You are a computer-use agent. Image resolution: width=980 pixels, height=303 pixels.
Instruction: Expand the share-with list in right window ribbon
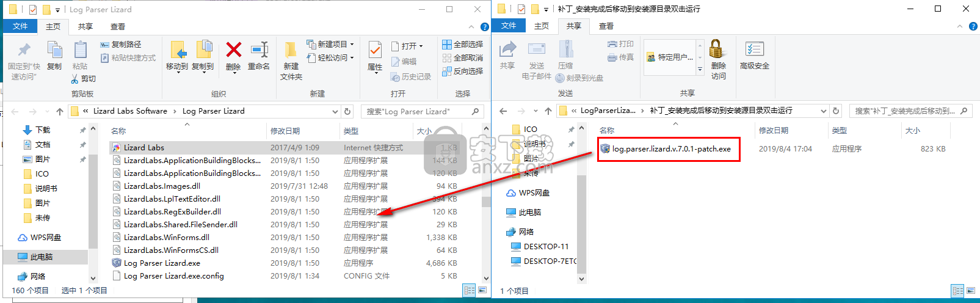(x=700, y=70)
